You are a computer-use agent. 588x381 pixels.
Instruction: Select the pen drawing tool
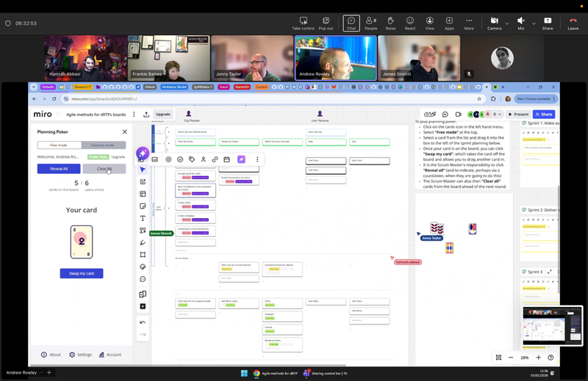coord(143,242)
